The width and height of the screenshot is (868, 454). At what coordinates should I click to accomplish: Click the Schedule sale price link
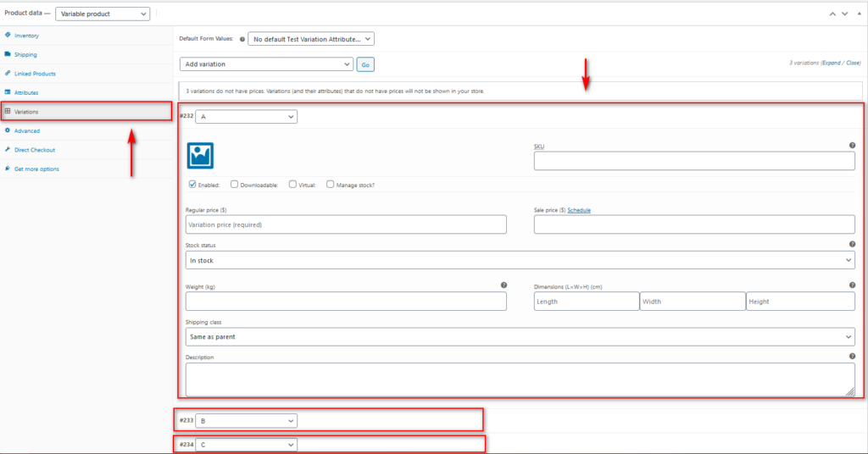coord(579,210)
